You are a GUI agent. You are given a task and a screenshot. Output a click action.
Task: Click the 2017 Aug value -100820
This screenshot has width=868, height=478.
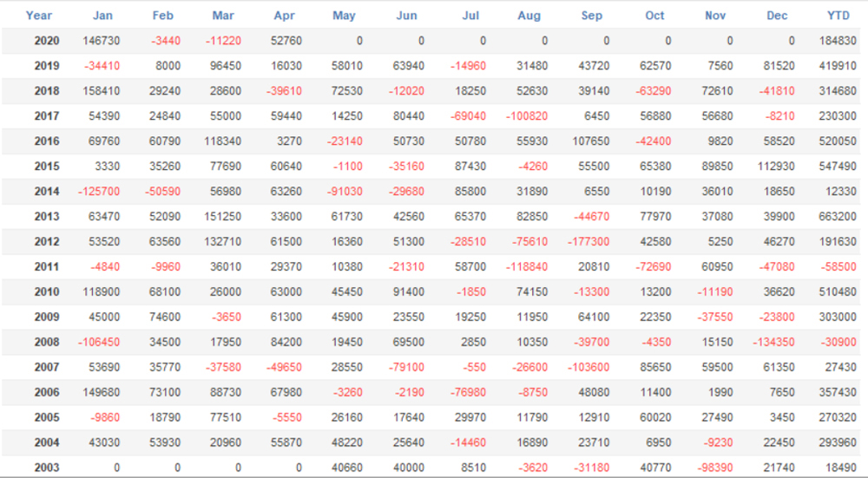(527, 116)
